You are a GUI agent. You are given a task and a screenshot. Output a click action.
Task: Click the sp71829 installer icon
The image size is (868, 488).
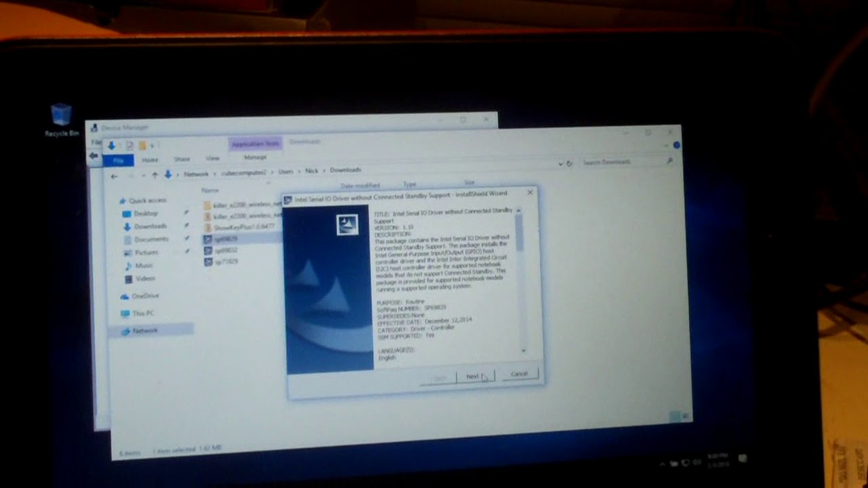pos(208,262)
